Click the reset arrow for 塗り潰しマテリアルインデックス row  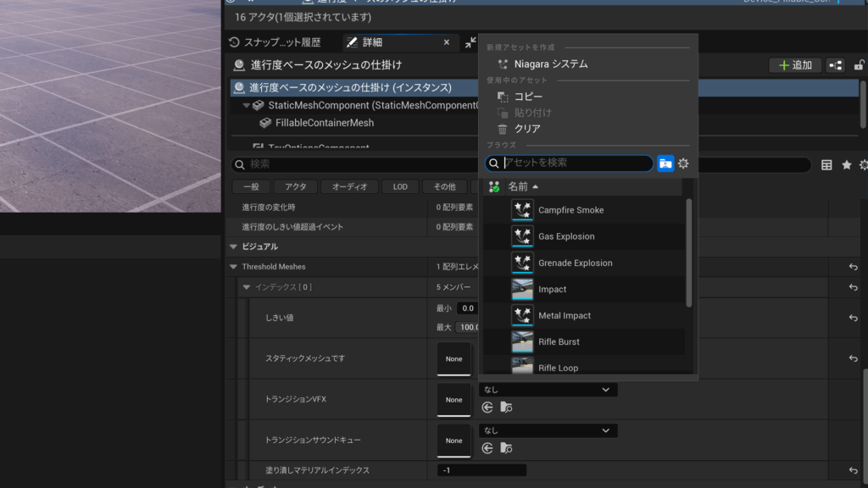click(853, 470)
